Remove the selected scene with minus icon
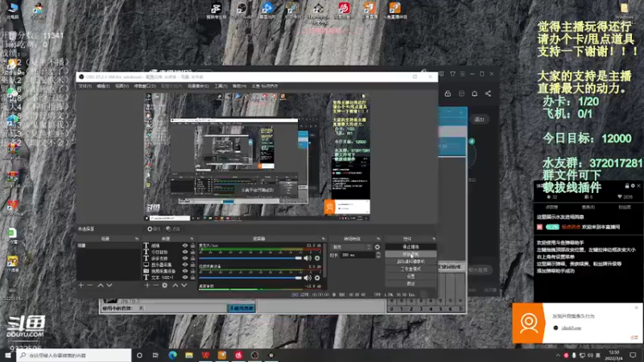Viewport: 644px width, 362px height. 90,286
